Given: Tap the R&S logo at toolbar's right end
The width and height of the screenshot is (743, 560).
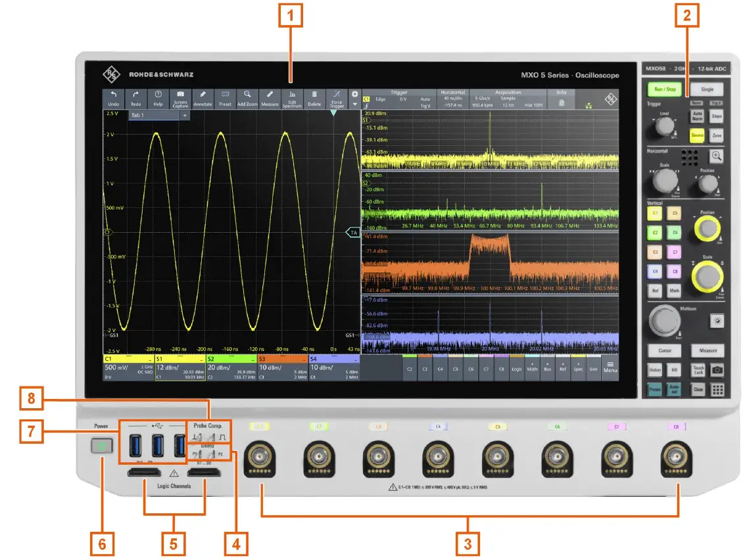Looking at the screenshot, I should click(x=611, y=99).
